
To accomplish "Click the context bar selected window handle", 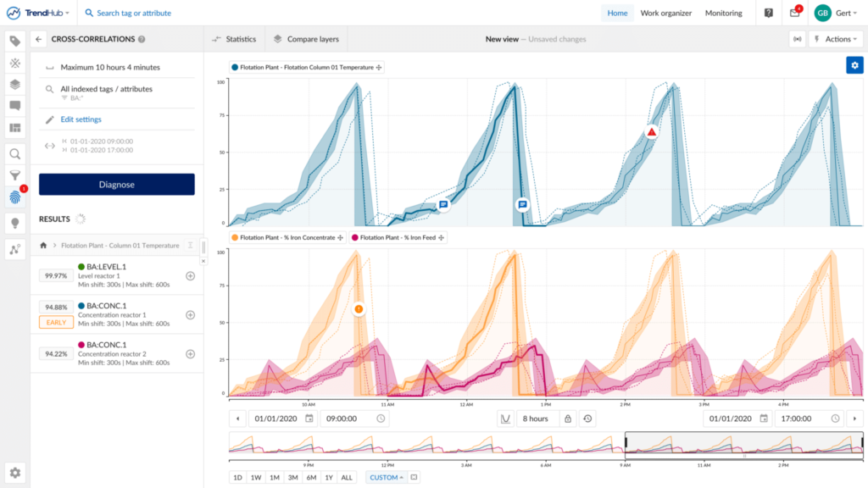I will (x=744, y=456).
